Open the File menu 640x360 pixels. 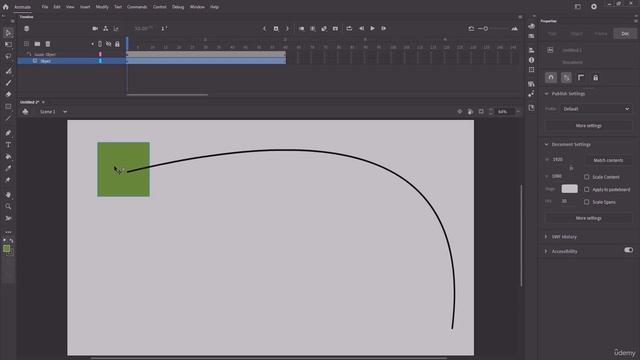[44, 7]
